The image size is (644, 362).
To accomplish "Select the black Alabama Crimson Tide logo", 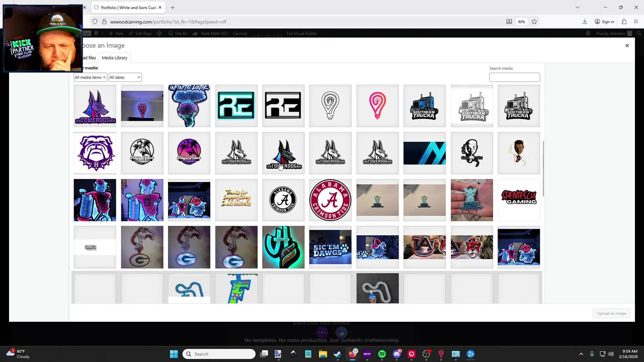I will click(283, 200).
